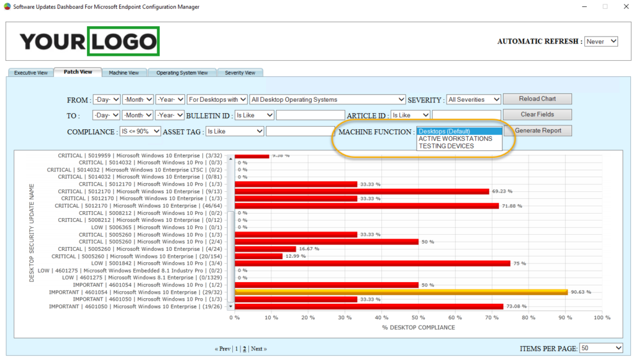Open the TO Month dropdown
The image size is (636, 364).
coord(137,114)
